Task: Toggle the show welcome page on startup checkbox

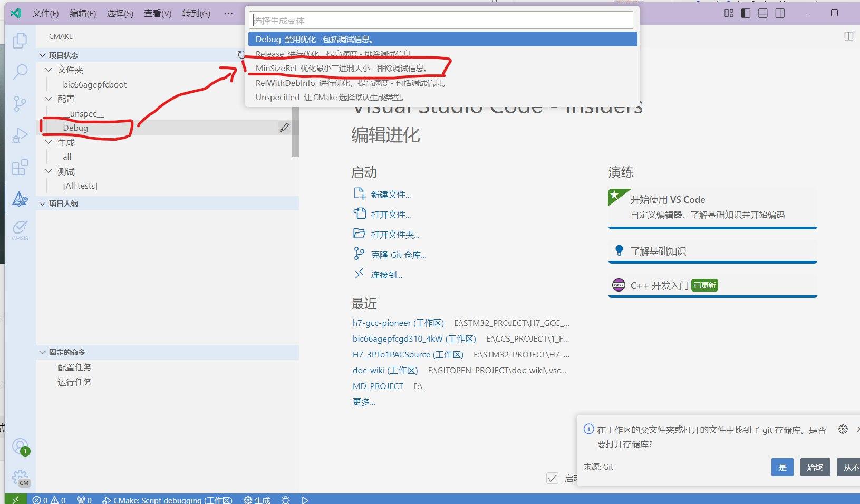Action: 552,478
